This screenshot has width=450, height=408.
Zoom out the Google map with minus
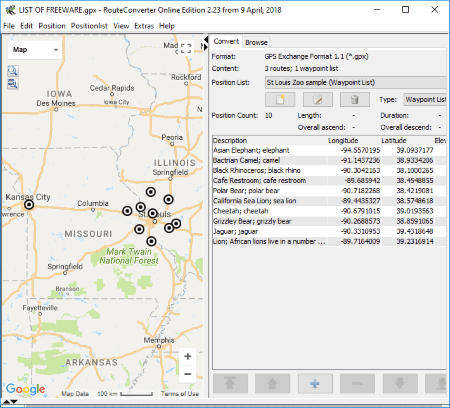(x=188, y=374)
